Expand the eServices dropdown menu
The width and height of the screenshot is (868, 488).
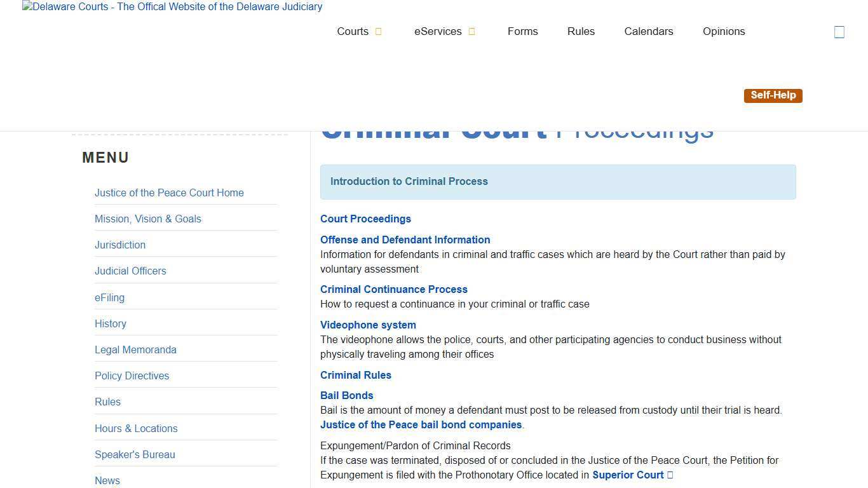coord(444,31)
